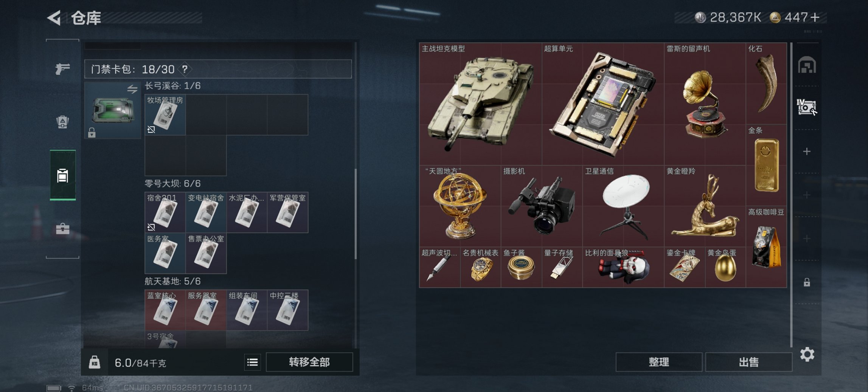The height and width of the screenshot is (392, 868).
Task: Click the keycard list vertical scrollbar
Action: pyautogui.click(x=356, y=214)
